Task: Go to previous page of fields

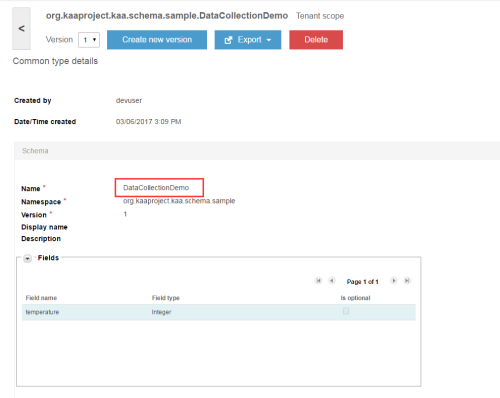Action: tap(332, 281)
